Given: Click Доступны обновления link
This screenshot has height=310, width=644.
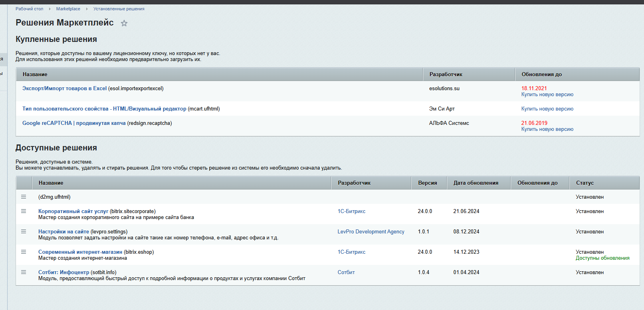Looking at the screenshot, I should 602,258.
